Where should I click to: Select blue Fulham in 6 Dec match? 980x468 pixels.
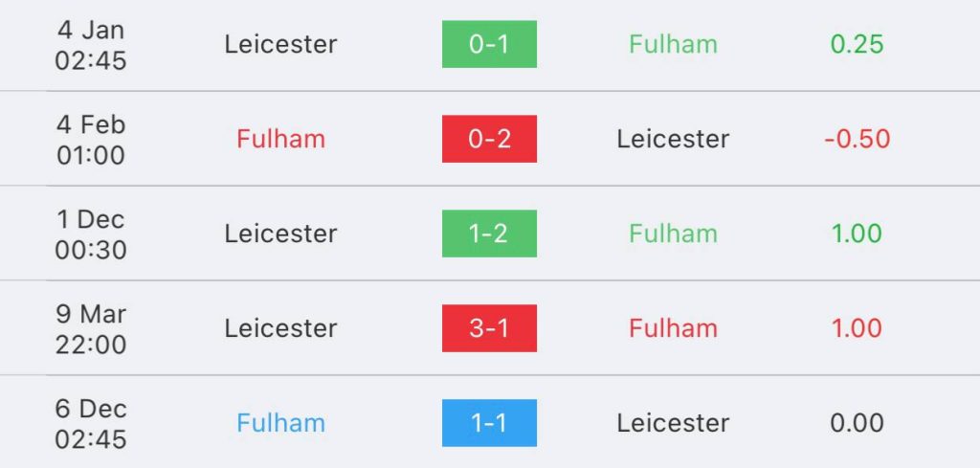(280, 423)
